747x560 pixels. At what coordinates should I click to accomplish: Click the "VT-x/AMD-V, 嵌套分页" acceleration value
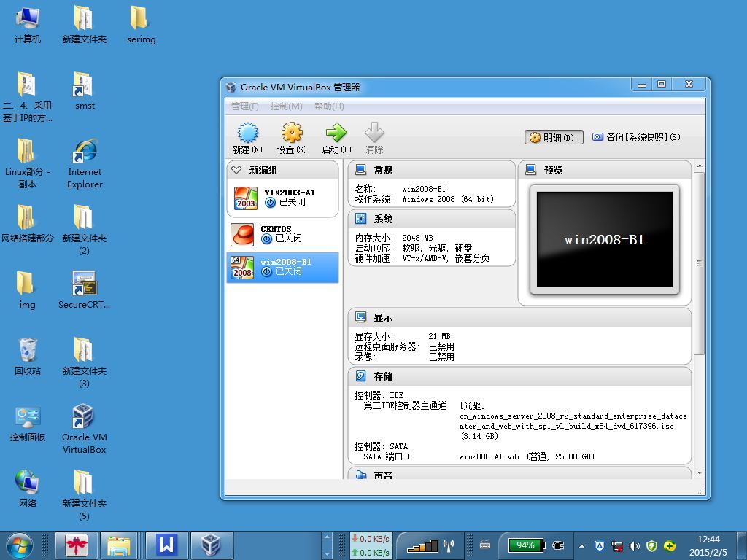[446, 258]
